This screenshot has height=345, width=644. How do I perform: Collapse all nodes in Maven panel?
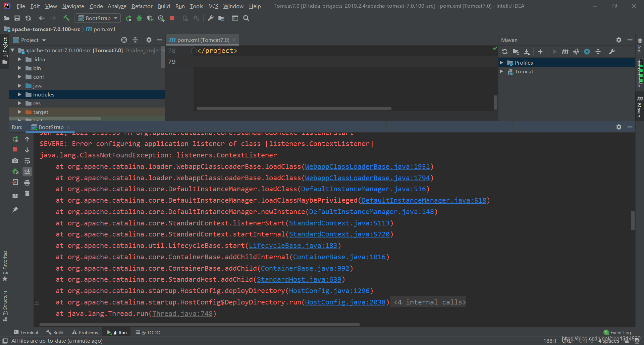(x=598, y=52)
